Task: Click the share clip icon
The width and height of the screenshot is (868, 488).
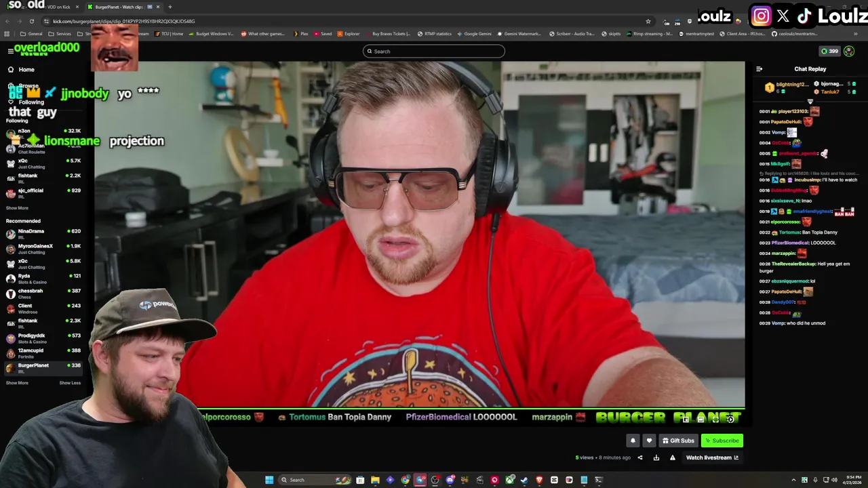Action: pyautogui.click(x=640, y=457)
